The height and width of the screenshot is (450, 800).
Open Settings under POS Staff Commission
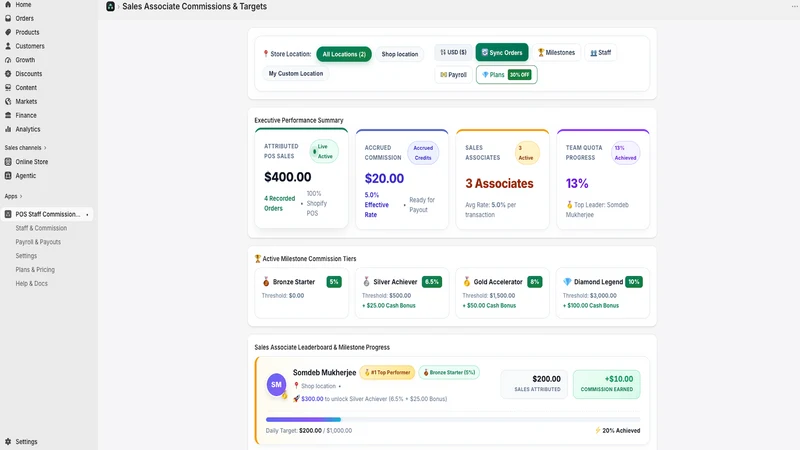[26, 256]
